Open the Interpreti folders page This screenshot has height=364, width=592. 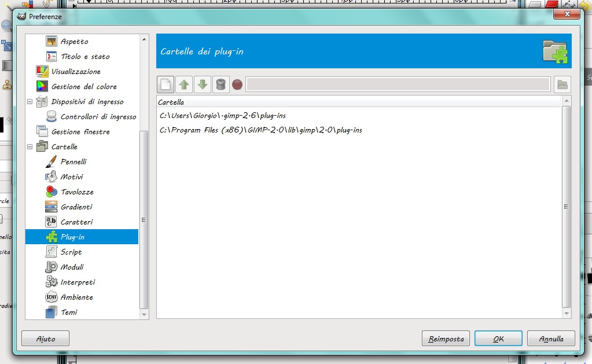point(78,282)
